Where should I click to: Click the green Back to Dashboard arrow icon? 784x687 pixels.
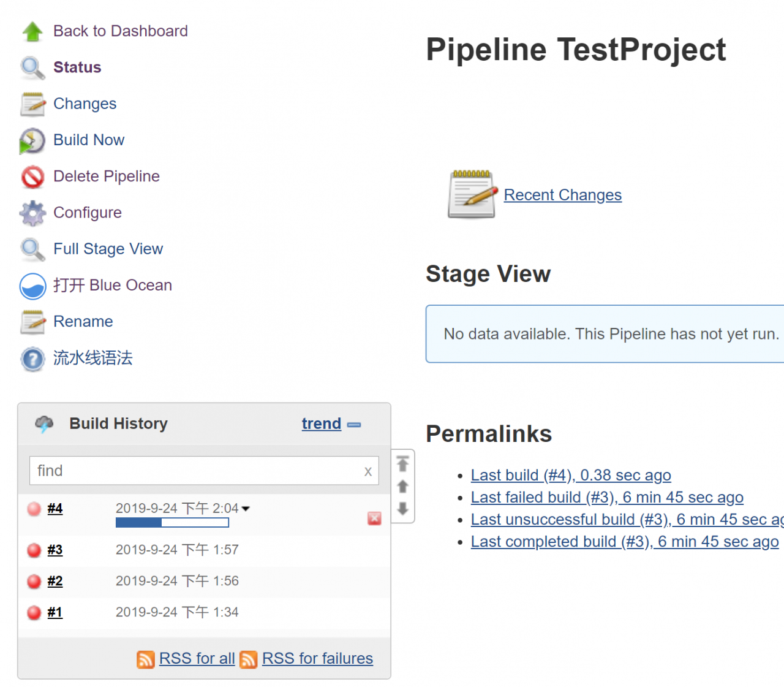[x=32, y=31]
